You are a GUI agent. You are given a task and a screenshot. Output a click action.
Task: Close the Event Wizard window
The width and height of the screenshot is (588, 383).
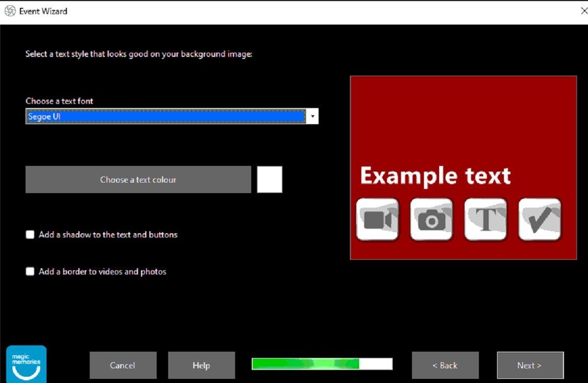point(584,11)
